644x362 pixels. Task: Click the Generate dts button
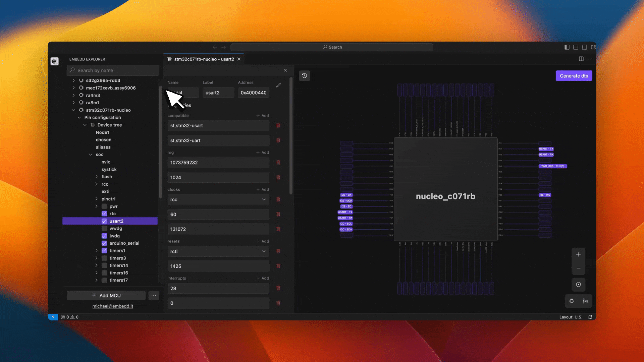click(574, 76)
